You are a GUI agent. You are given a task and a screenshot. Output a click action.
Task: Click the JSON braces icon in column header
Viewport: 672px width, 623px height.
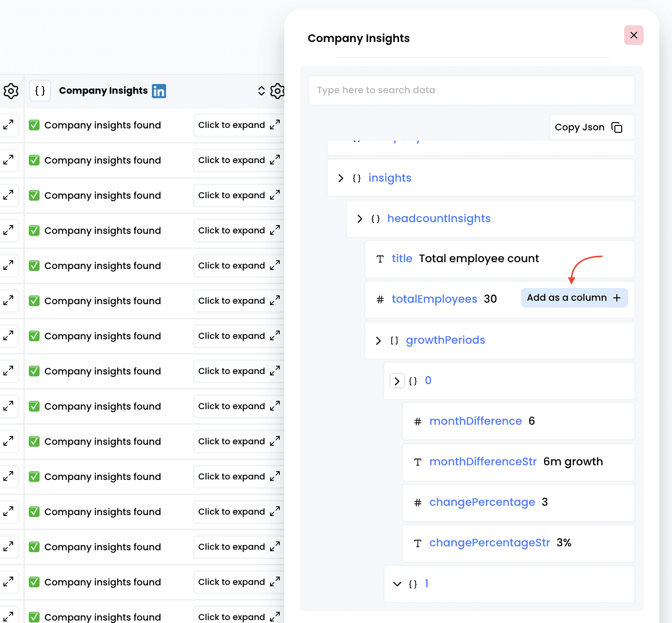[40, 91]
